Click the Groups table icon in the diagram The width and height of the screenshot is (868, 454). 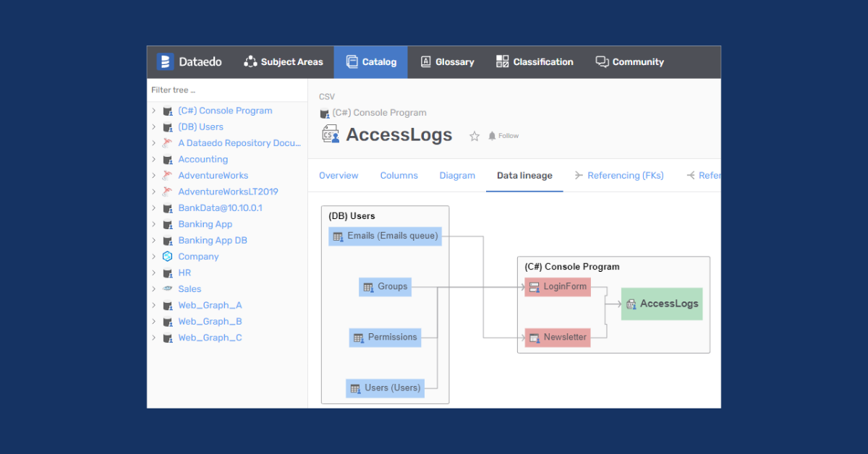(367, 286)
